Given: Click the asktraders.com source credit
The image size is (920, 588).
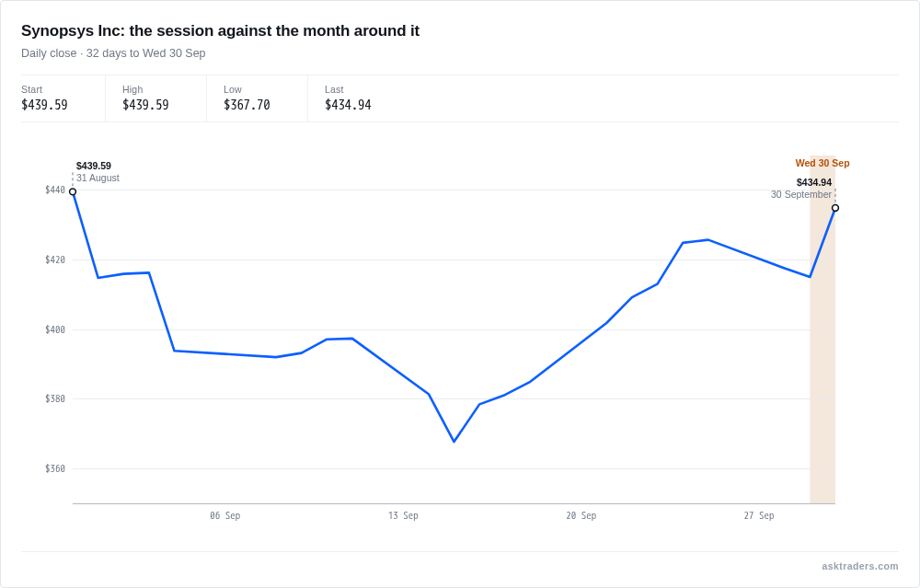Looking at the screenshot, I should click(x=859, y=566).
